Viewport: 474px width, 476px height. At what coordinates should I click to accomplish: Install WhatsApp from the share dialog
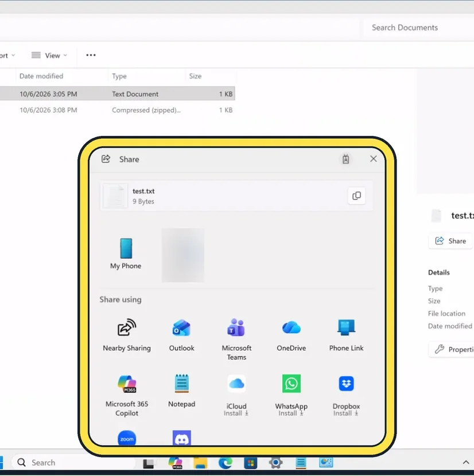click(x=291, y=395)
